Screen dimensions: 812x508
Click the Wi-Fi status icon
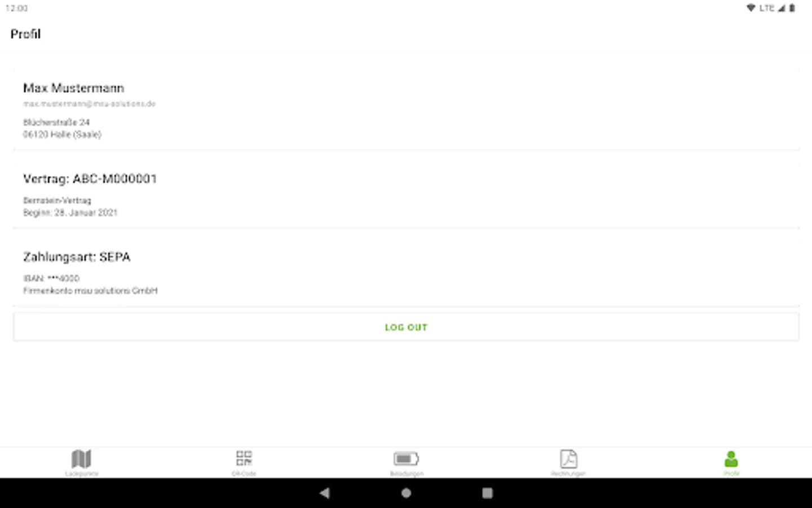click(x=751, y=8)
